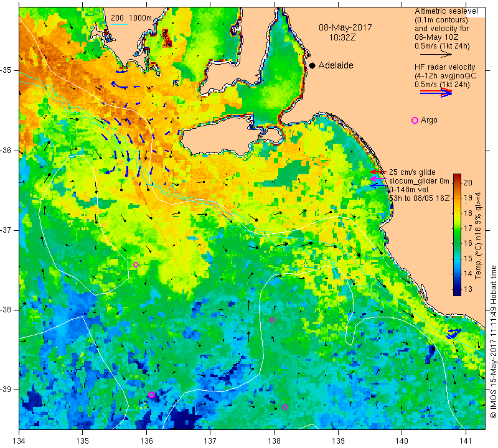The height and width of the screenshot is (448, 498).
Task: Click the '(0.1m contours)' legend text
Action: (441, 20)
